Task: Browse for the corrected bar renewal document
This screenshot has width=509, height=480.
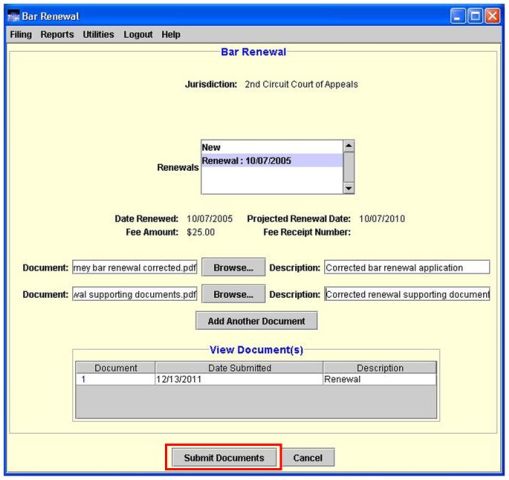Action: [x=233, y=267]
